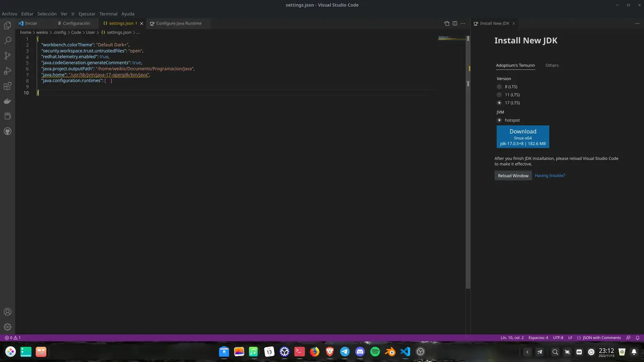Open the GitHub view in activity bar
This screenshot has width=644, height=362.
pyautogui.click(x=7, y=131)
